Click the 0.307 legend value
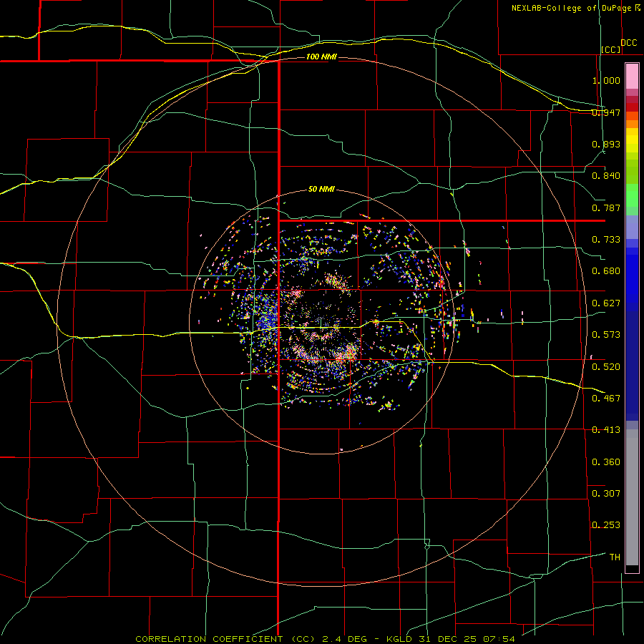This screenshot has width=644, height=644. point(606,494)
